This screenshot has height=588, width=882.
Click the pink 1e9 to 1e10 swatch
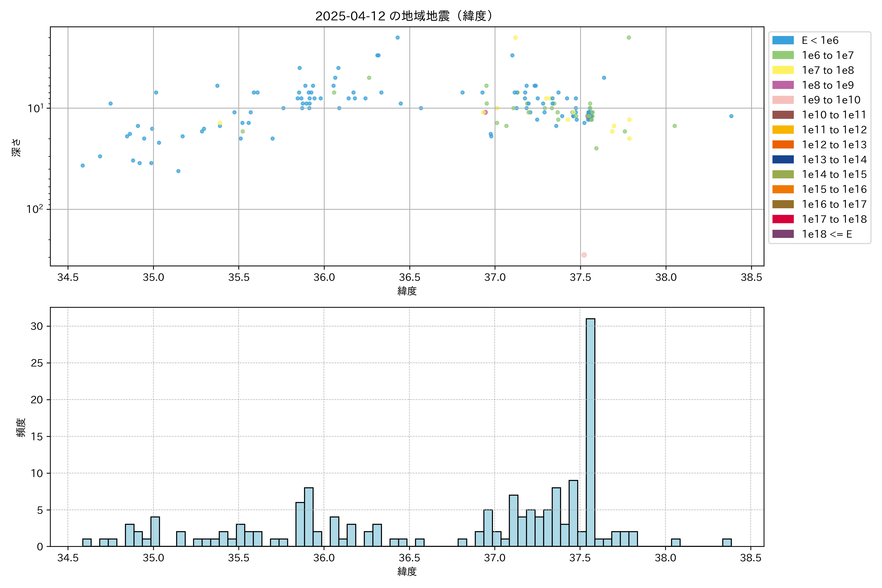coord(783,100)
